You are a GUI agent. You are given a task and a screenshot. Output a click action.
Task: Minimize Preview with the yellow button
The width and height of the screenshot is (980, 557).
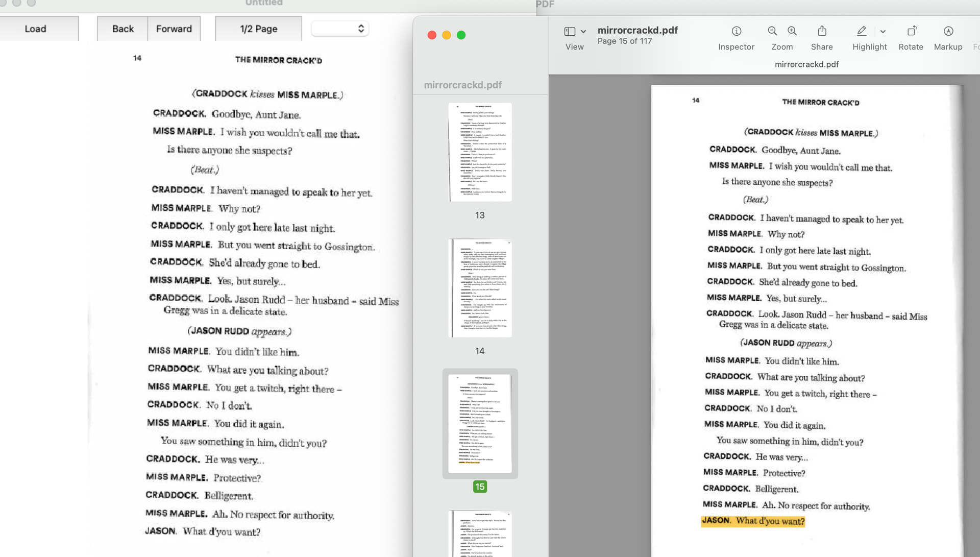pyautogui.click(x=447, y=35)
